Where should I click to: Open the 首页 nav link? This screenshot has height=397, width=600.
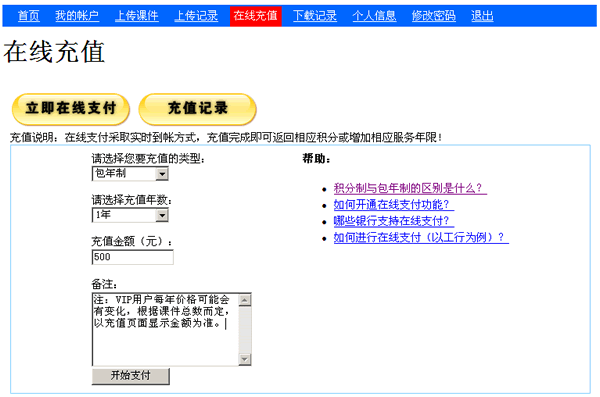tap(29, 16)
